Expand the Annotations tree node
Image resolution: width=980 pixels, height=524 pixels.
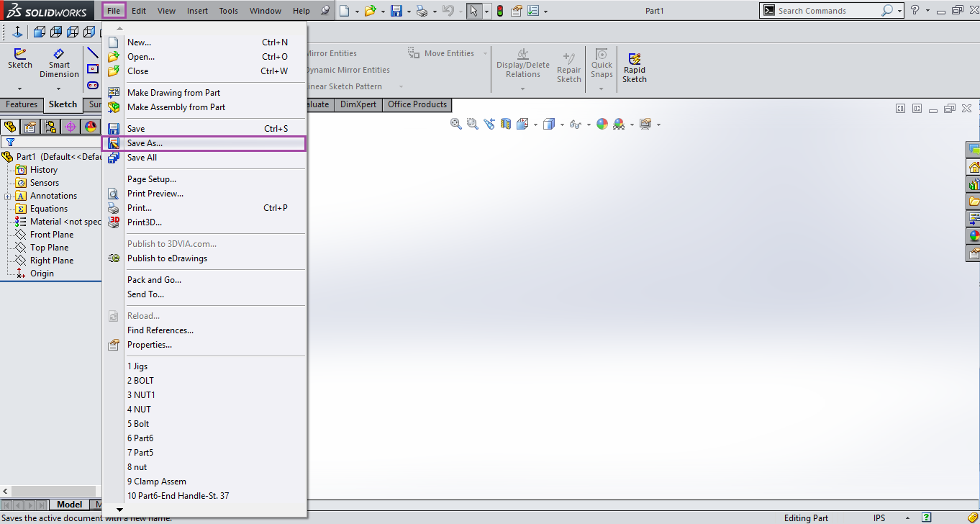click(7, 196)
